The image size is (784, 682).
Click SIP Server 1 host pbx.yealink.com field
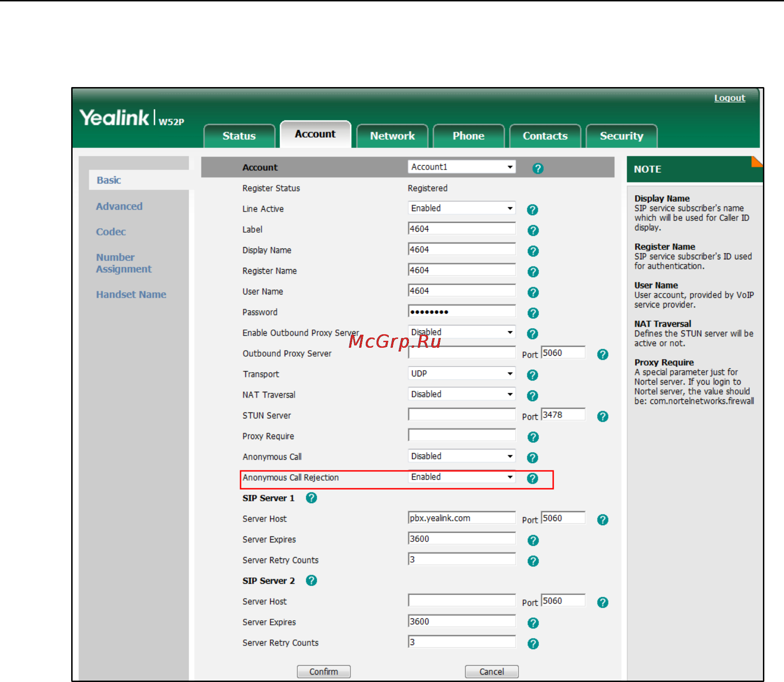[x=462, y=518]
